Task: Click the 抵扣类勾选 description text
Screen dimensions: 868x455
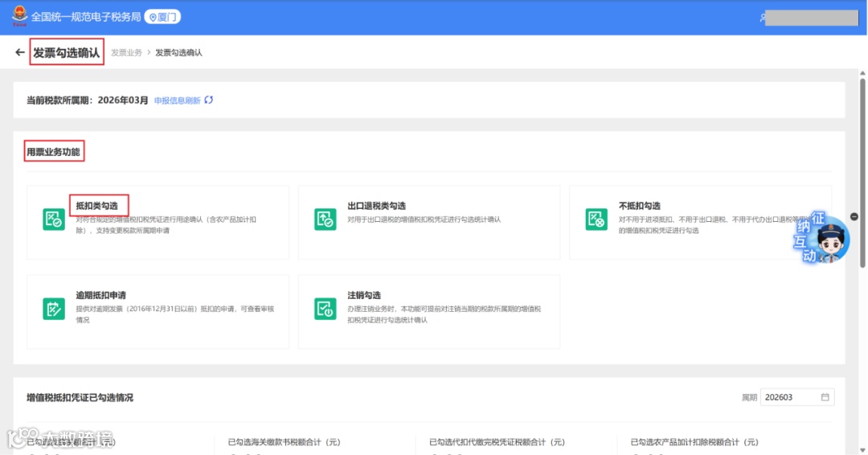Action: click(166, 225)
